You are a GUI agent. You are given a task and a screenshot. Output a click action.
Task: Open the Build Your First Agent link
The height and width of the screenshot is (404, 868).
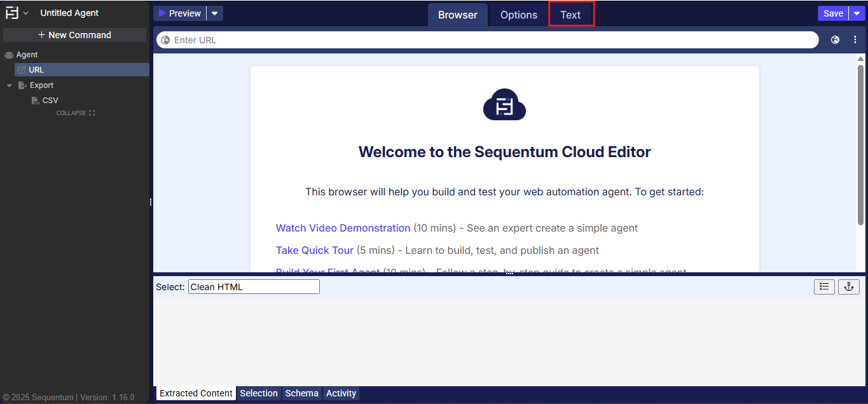[328, 272]
